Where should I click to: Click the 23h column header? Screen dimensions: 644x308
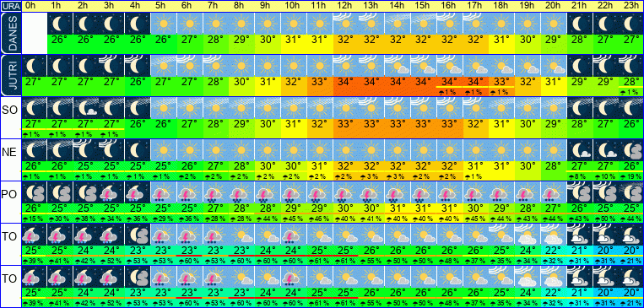(x=629, y=6)
